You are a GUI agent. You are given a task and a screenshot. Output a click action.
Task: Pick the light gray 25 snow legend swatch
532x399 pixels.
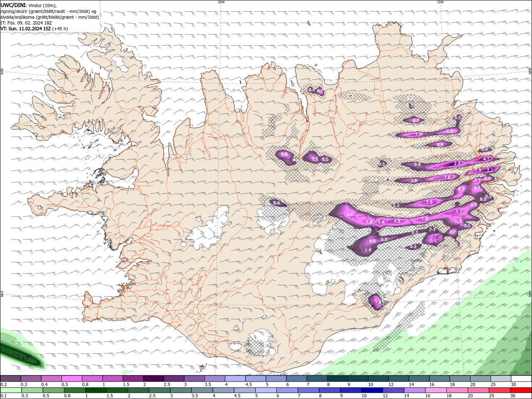(x=500, y=379)
